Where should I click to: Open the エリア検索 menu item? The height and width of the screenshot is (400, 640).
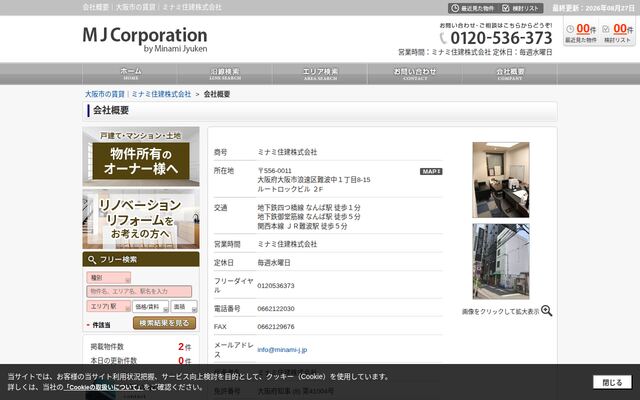point(320,74)
